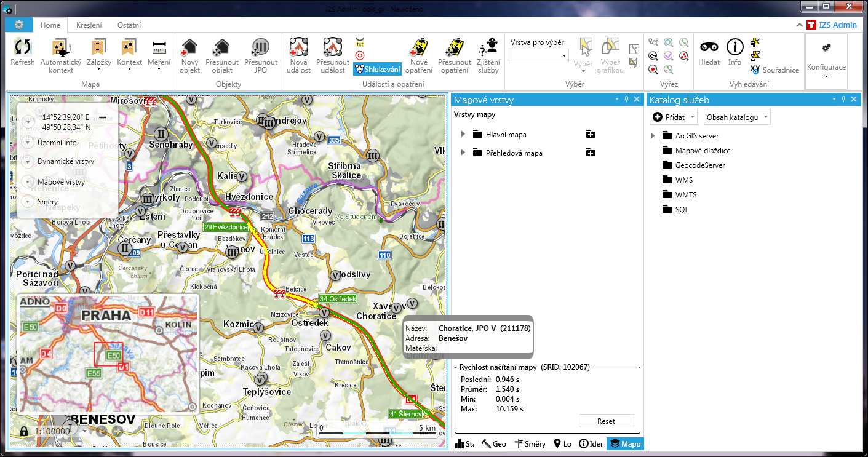Open Vrstva pro výběr combo box

click(538, 55)
